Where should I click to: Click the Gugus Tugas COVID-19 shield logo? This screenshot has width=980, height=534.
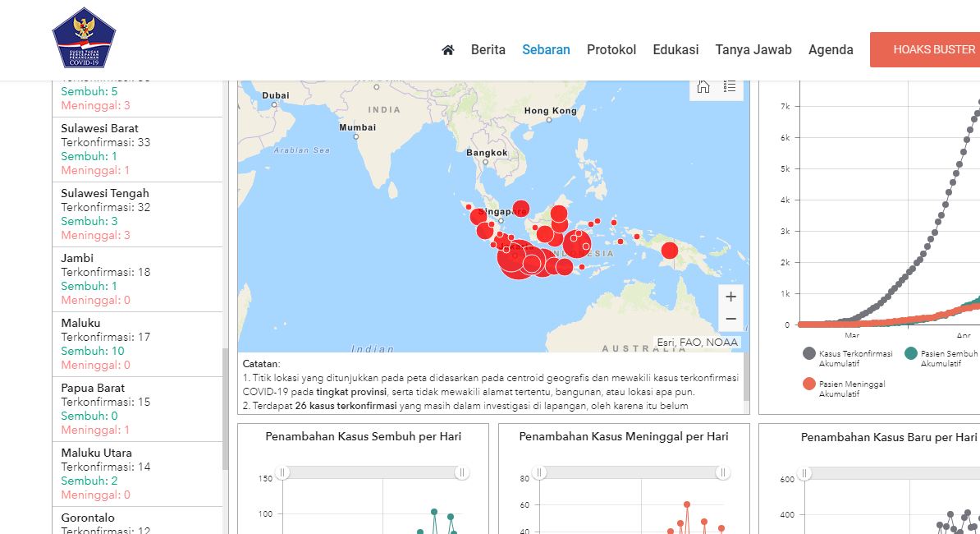click(84, 37)
